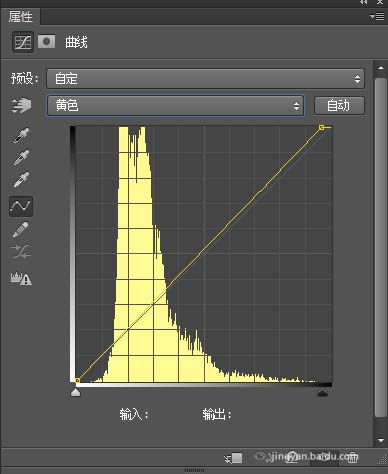Click the 自动 auto button

tap(339, 106)
